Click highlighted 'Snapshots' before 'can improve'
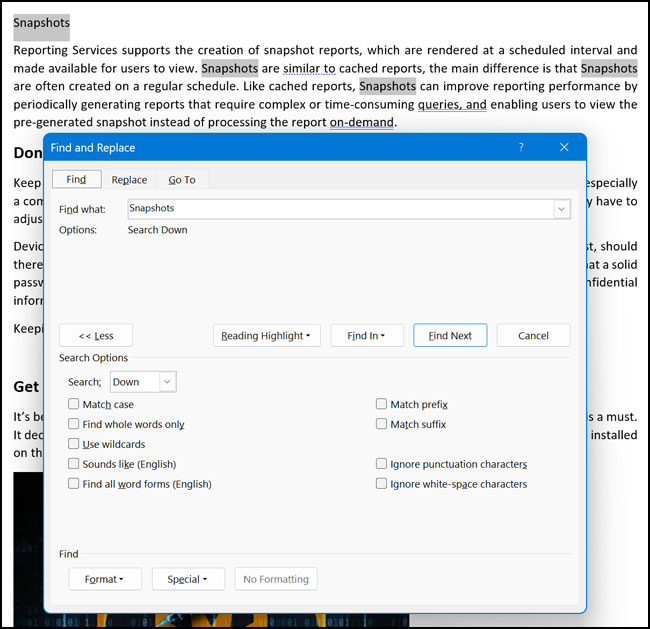650x629 pixels. [x=388, y=86]
